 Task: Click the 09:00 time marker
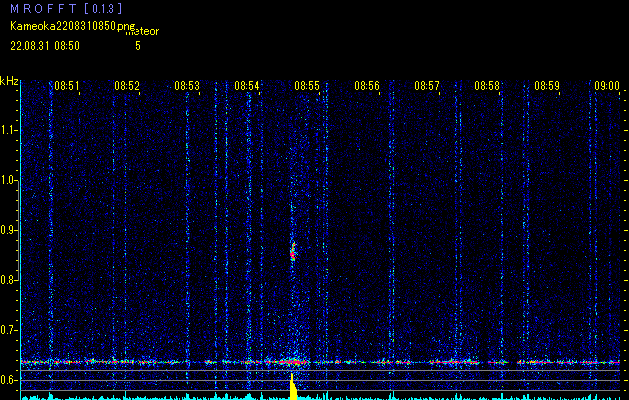click(x=607, y=86)
